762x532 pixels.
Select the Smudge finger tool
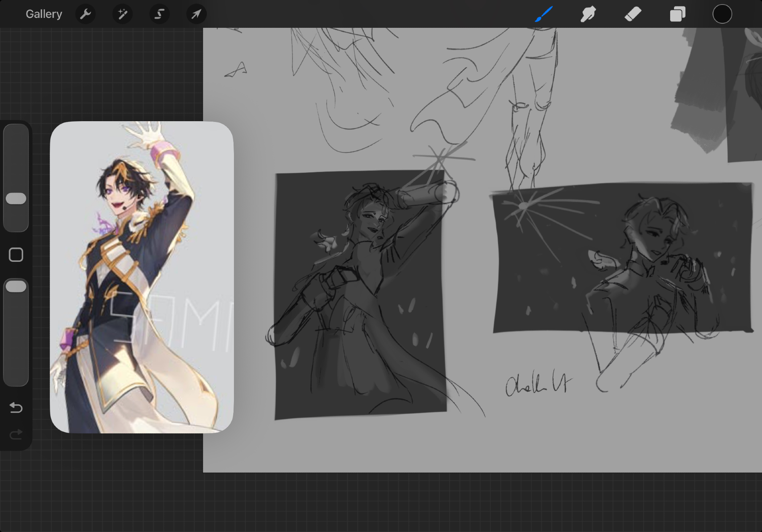coord(588,14)
